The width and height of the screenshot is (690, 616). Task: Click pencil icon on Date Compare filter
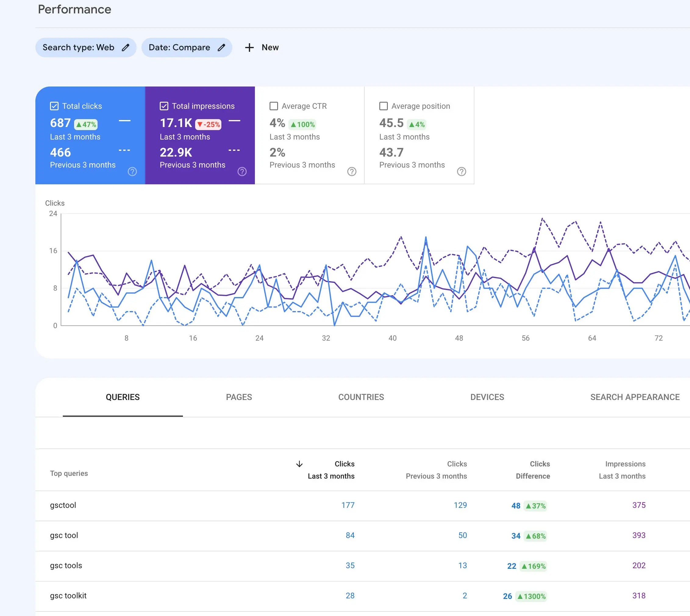221,48
